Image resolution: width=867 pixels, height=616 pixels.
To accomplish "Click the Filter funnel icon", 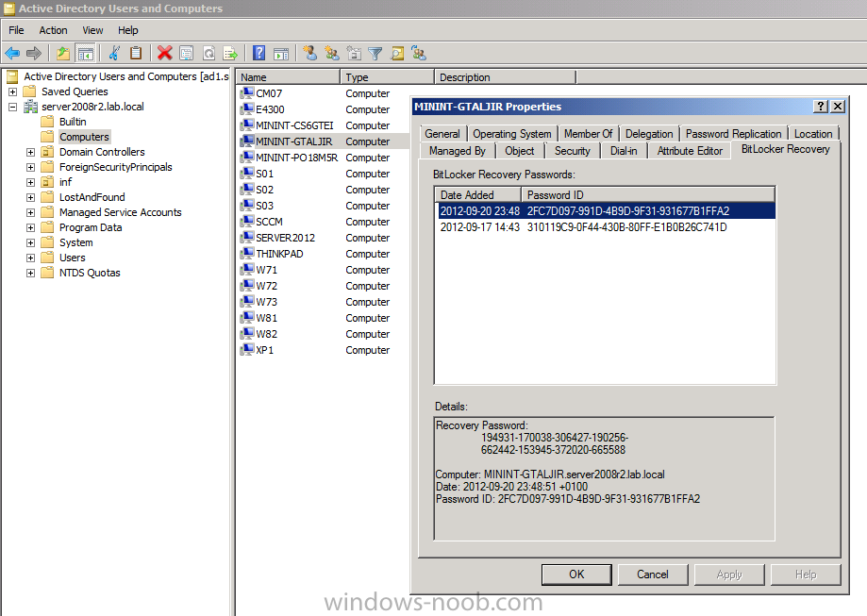I will tap(375, 53).
